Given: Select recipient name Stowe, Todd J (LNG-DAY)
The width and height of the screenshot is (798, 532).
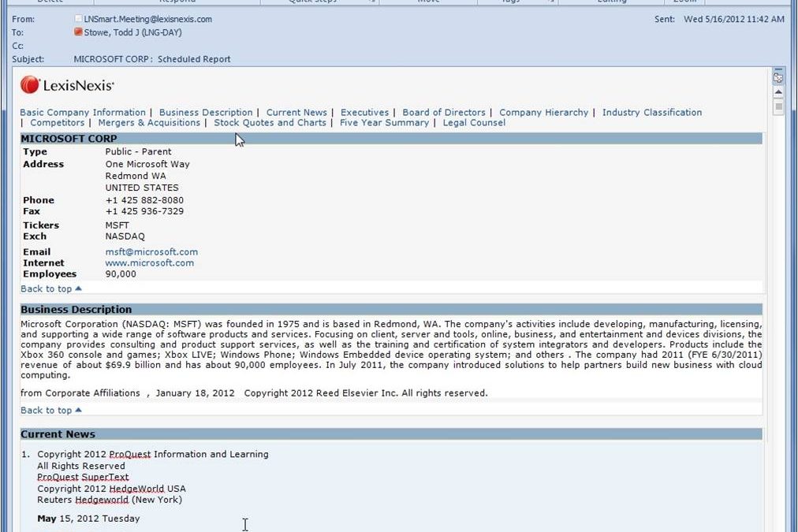Looking at the screenshot, I should point(132,32).
